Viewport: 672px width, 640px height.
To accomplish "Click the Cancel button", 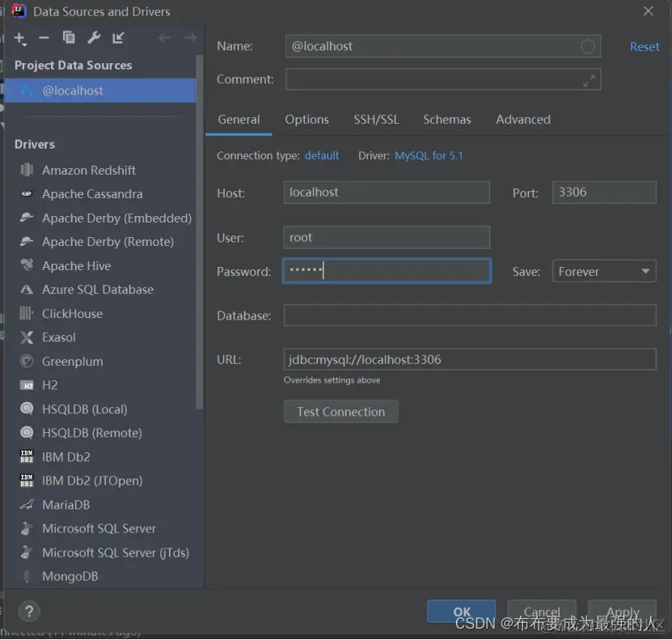I will pos(542,612).
